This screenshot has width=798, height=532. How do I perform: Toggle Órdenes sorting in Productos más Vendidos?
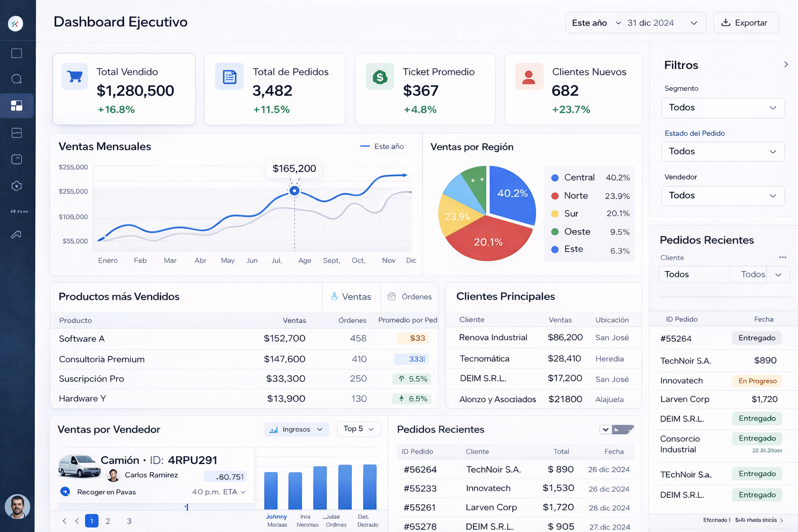tap(409, 297)
